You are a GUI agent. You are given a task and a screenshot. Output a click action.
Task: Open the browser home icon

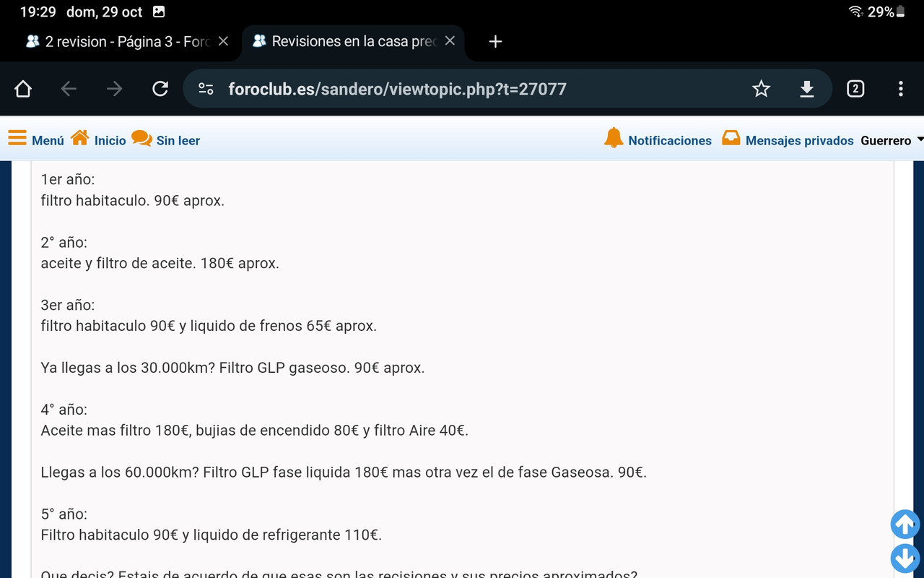[x=22, y=88]
